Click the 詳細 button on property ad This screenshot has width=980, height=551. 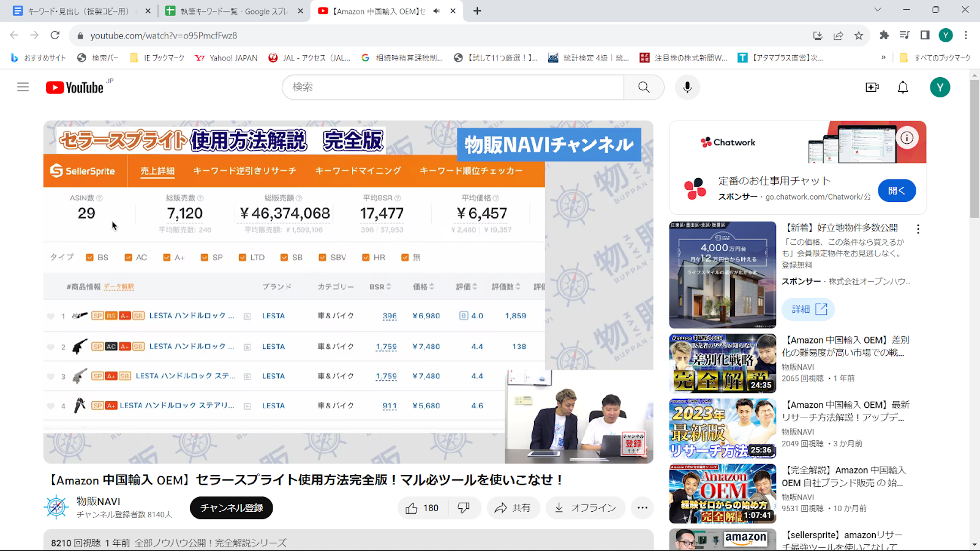tap(809, 309)
